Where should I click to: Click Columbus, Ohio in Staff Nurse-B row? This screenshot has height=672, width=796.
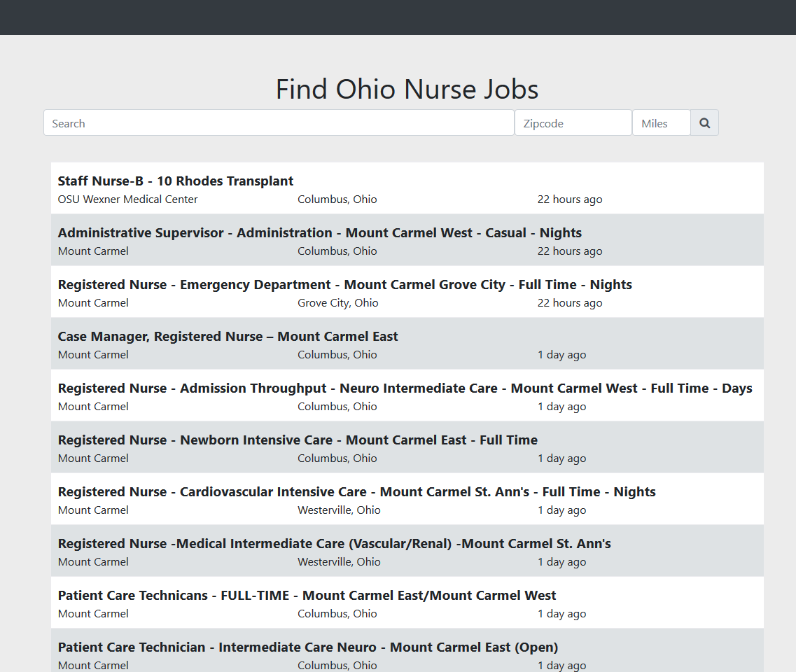click(x=337, y=199)
